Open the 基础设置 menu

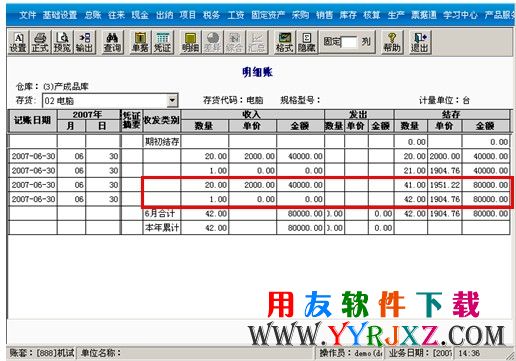(x=60, y=15)
